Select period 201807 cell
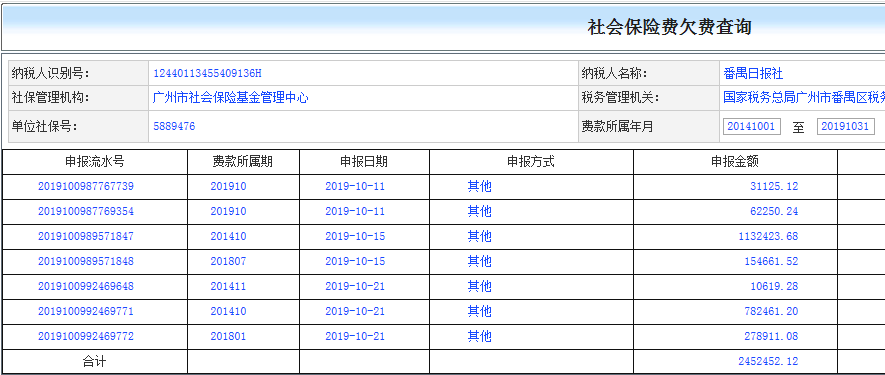Screen dimensions: 885x375 coord(229,261)
